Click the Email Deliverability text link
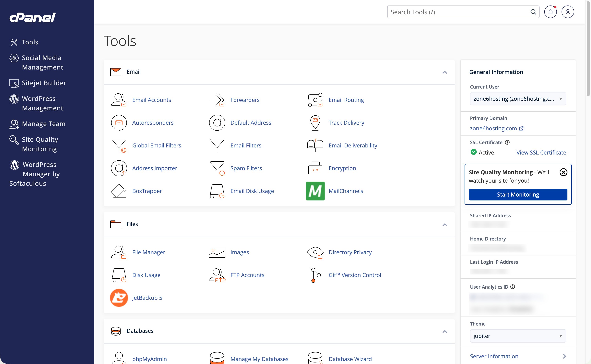 click(x=353, y=145)
